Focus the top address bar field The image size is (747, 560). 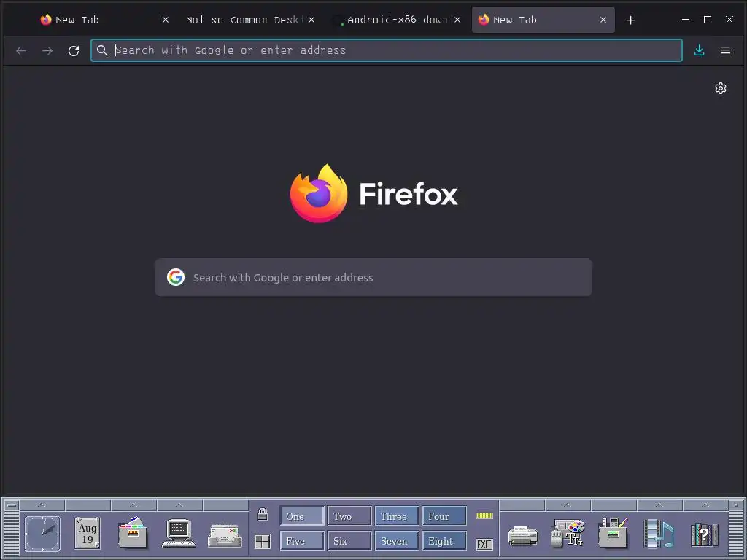(x=387, y=50)
